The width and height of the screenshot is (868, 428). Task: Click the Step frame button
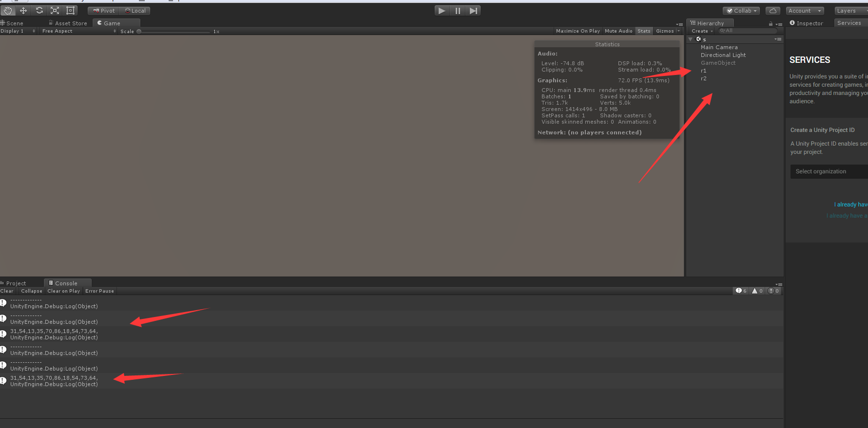tap(473, 11)
